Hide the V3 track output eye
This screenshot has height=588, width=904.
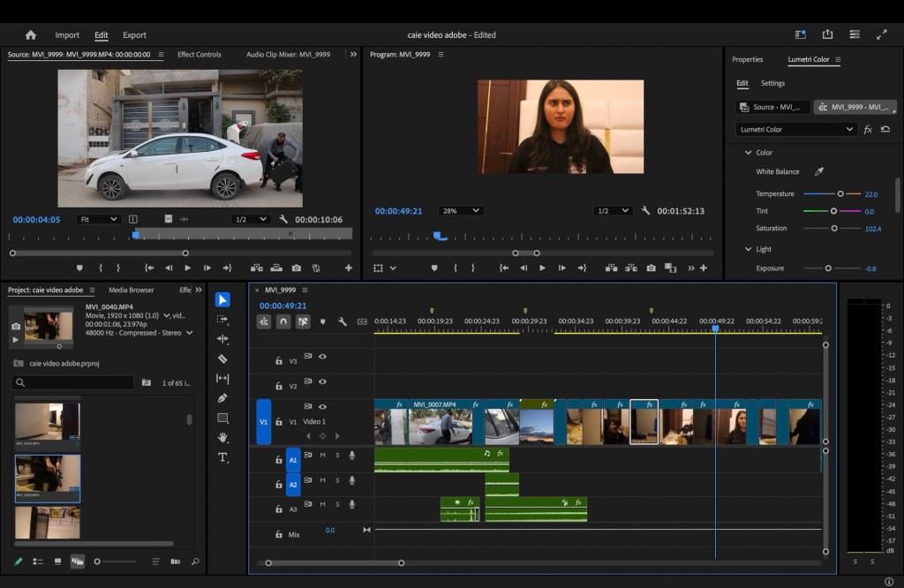click(322, 357)
